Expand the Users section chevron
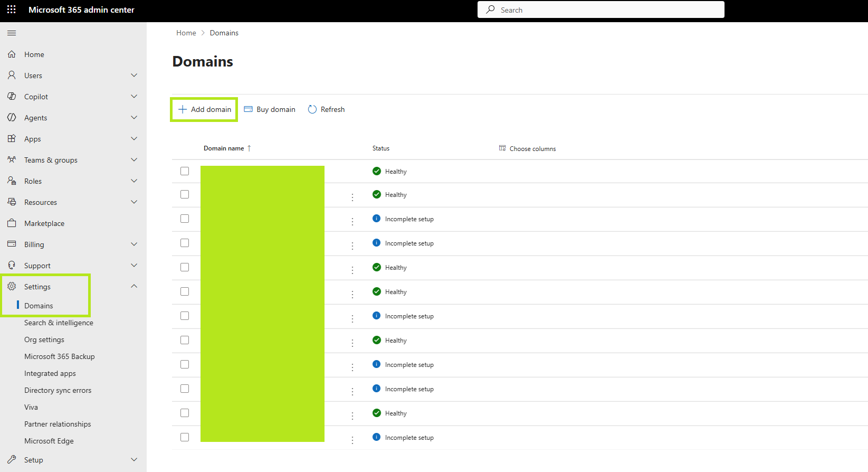 [134, 75]
